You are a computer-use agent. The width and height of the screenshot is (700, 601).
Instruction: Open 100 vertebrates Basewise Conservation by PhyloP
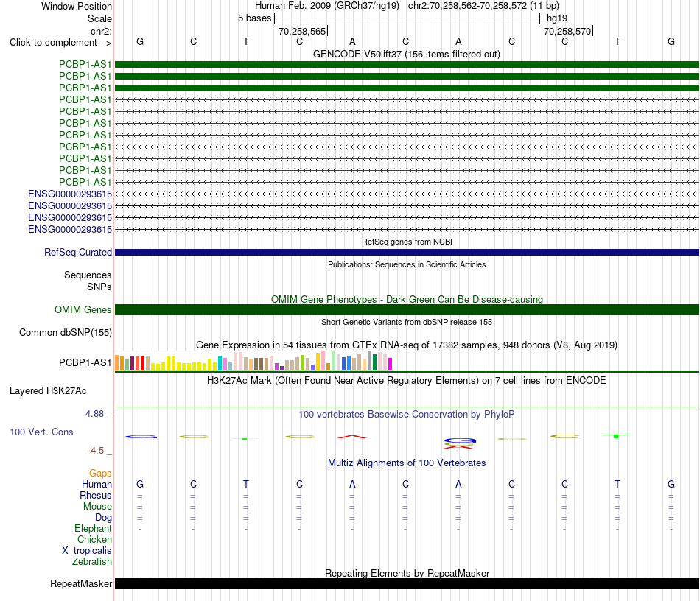pyautogui.click(x=407, y=415)
